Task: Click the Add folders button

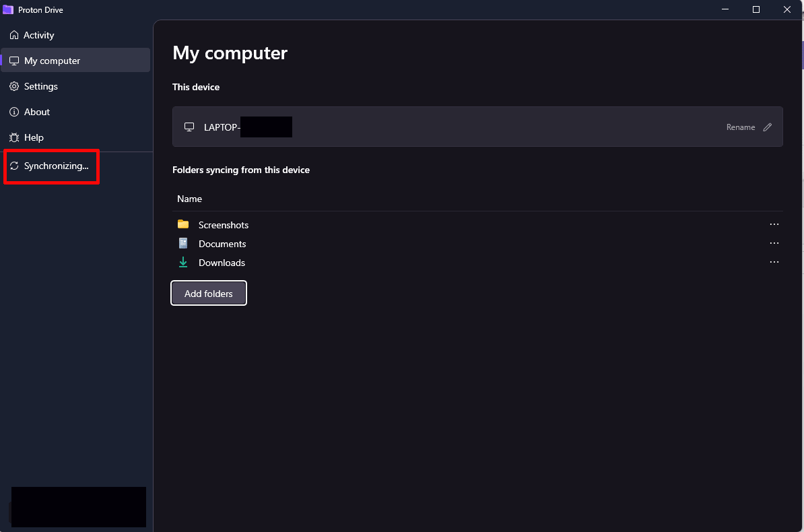Action: click(209, 294)
